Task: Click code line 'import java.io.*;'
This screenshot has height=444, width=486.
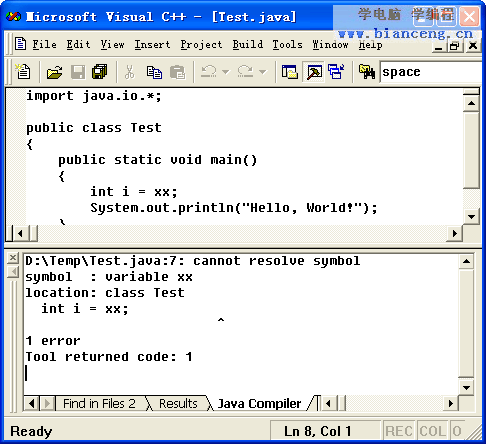Action: [94, 96]
